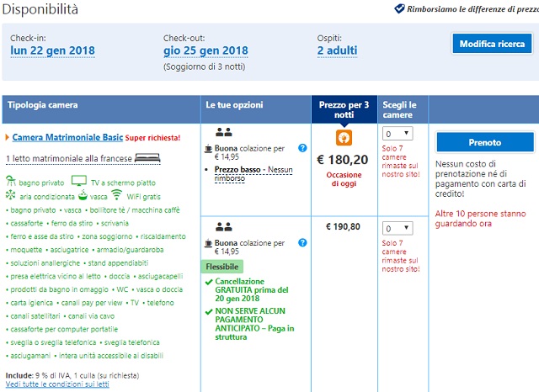Screen dimensions: 539x392
Task: Click Modifica ricerca button
Action: coord(492,44)
